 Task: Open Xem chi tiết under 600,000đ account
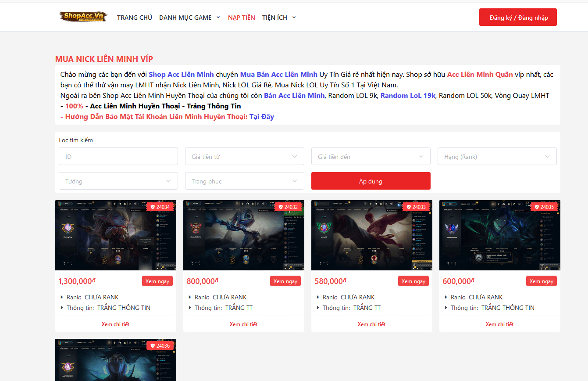coord(499,324)
